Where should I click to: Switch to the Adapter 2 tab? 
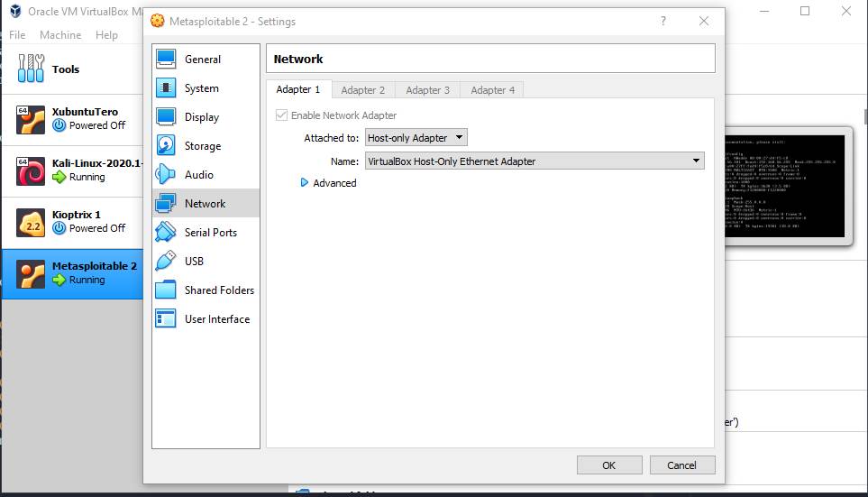pyautogui.click(x=362, y=90)
